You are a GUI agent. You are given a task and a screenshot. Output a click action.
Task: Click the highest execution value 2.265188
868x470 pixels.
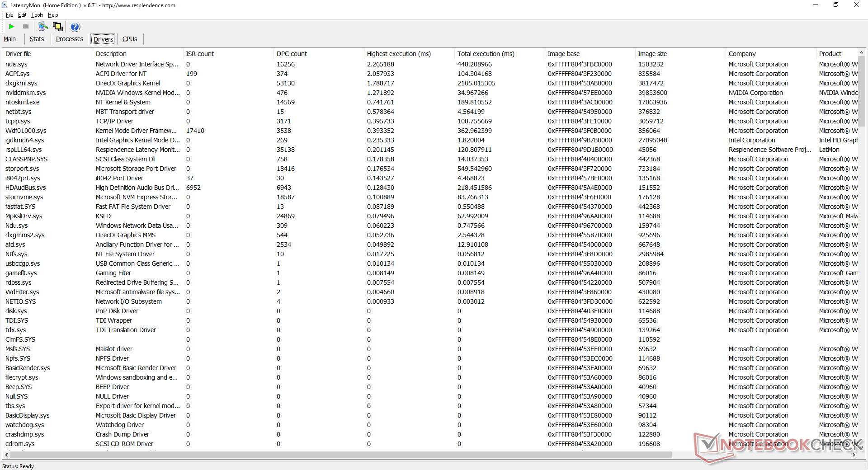point(381,64)
